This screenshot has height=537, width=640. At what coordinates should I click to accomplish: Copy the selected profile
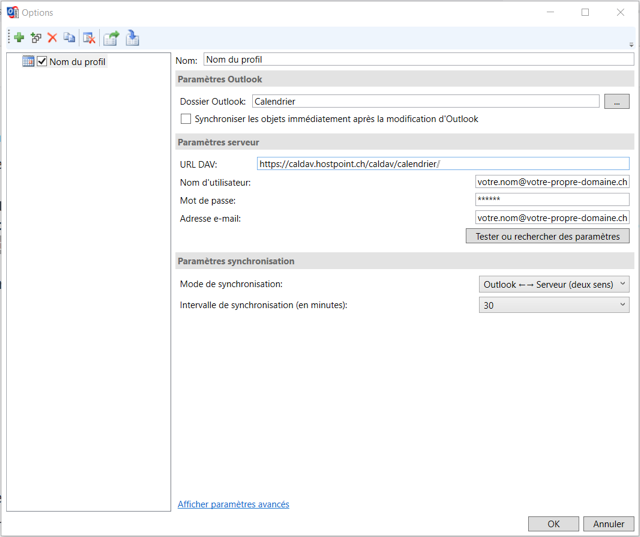(69, 38)
